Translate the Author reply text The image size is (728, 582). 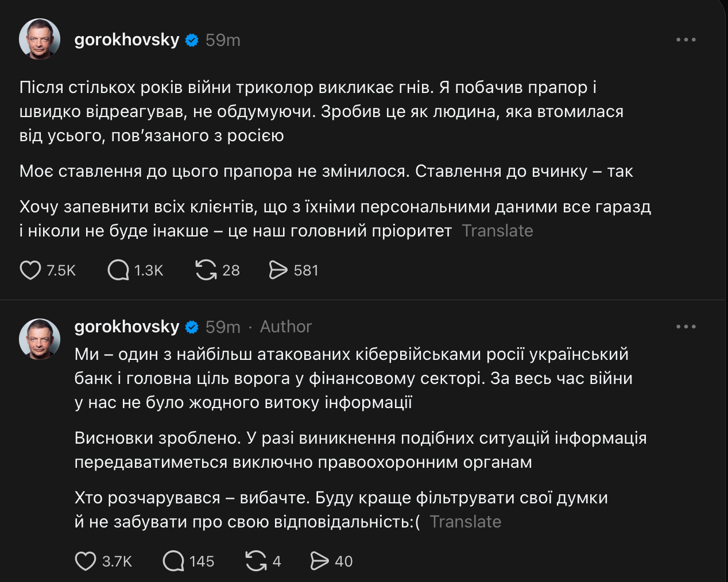465,522
